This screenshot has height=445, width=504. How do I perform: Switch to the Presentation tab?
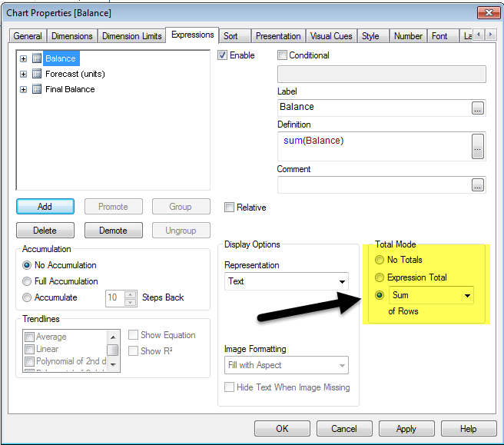pyautogui.click(x=278, y=36)
